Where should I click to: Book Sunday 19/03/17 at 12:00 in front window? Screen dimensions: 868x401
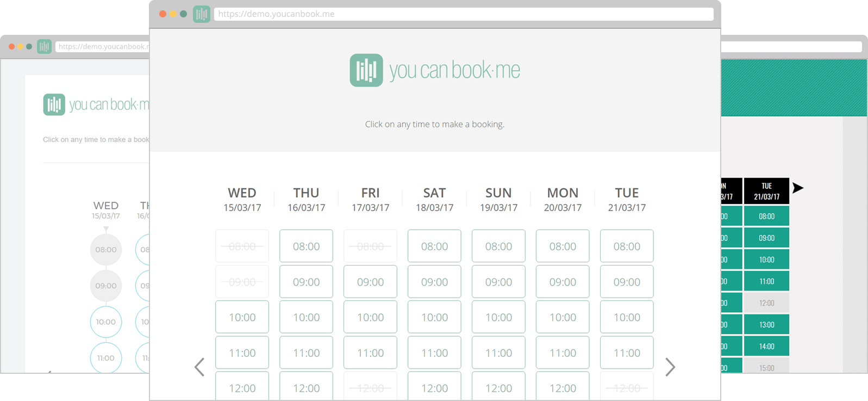pyautogui.click(x=499, y=386)
